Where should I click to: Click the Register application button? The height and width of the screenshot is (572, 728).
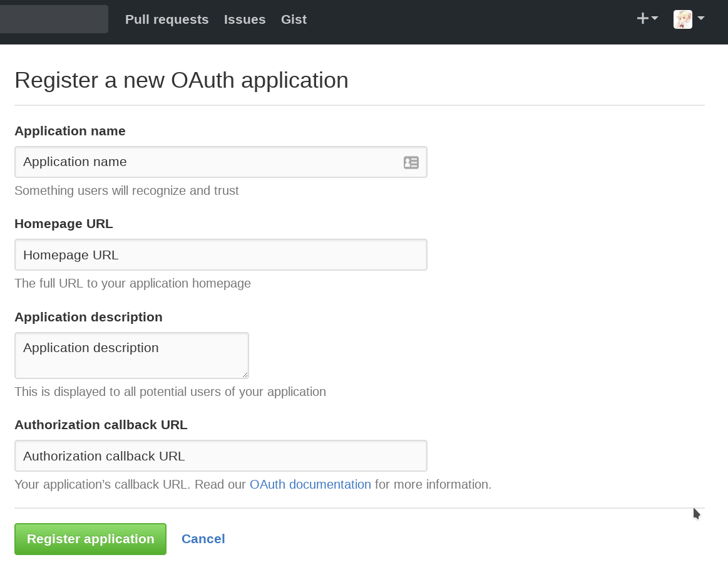coord(90,539)
